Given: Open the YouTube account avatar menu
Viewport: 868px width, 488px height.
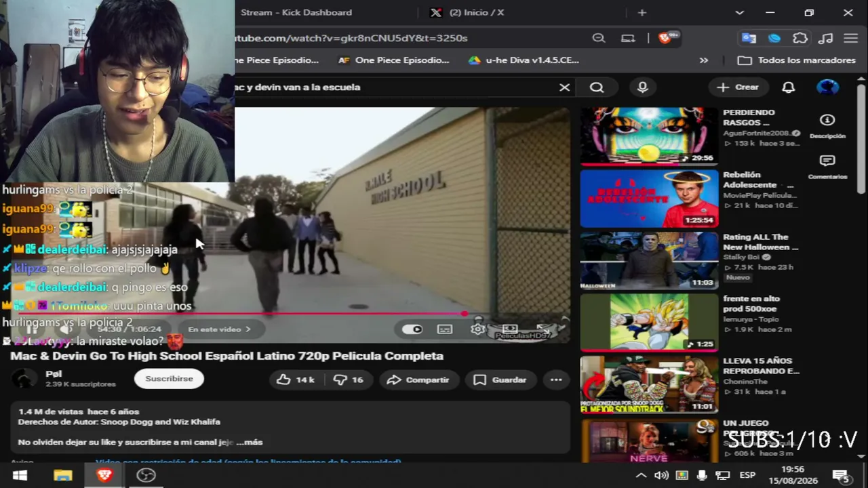Looking at the screenshot, I should 827,87.
